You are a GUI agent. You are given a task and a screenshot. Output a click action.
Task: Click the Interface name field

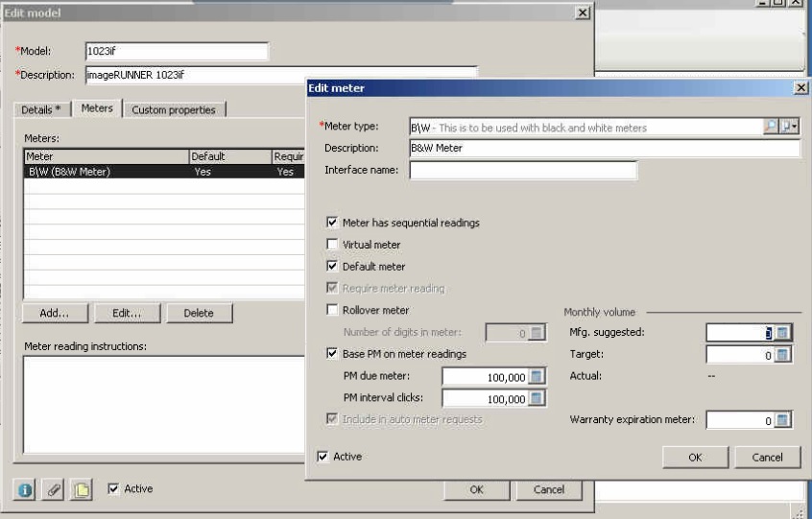pyautogui.click(x=523, y=170)
